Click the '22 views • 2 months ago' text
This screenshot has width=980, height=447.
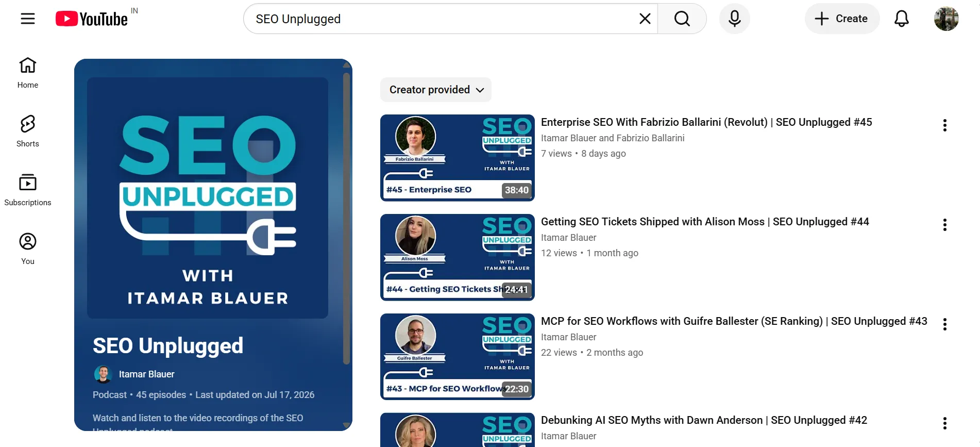[x=592, y=353]
